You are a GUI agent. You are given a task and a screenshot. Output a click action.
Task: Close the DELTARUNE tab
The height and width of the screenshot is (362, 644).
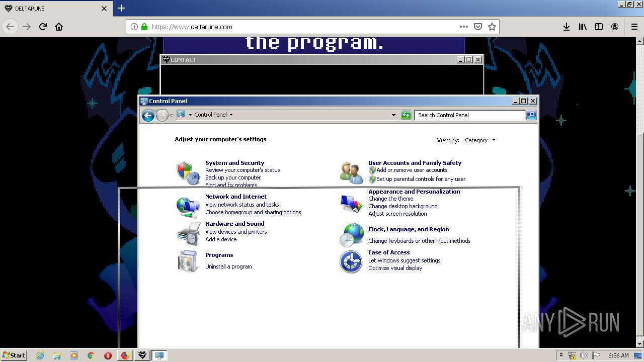[x=104, y=9]
